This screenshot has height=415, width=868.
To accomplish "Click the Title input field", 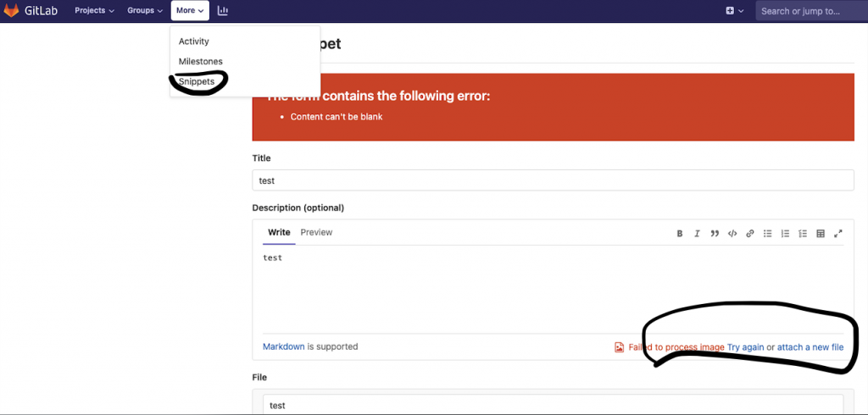I will click(553, 180).
